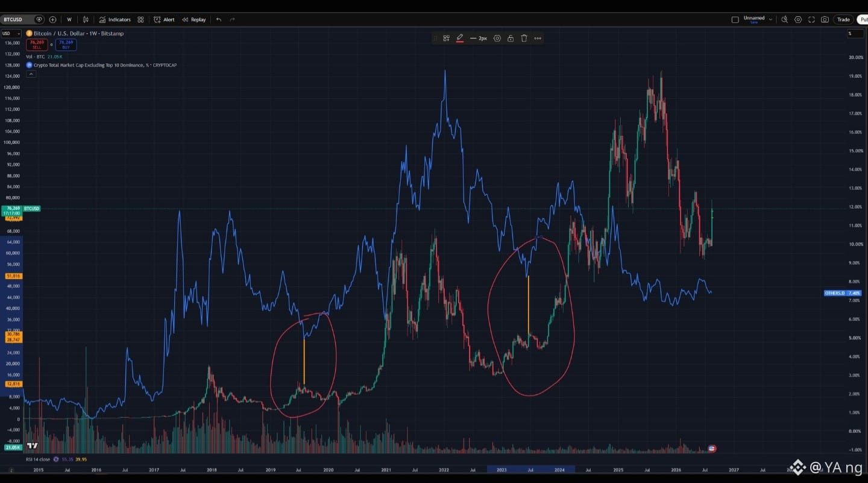Open the USD currency dropdown

coord(11,34)
